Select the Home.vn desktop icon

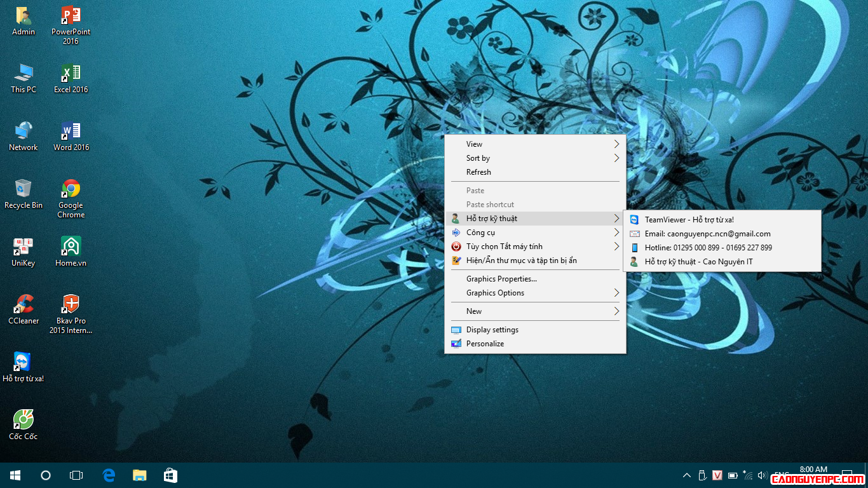click(x=71, y=252)
